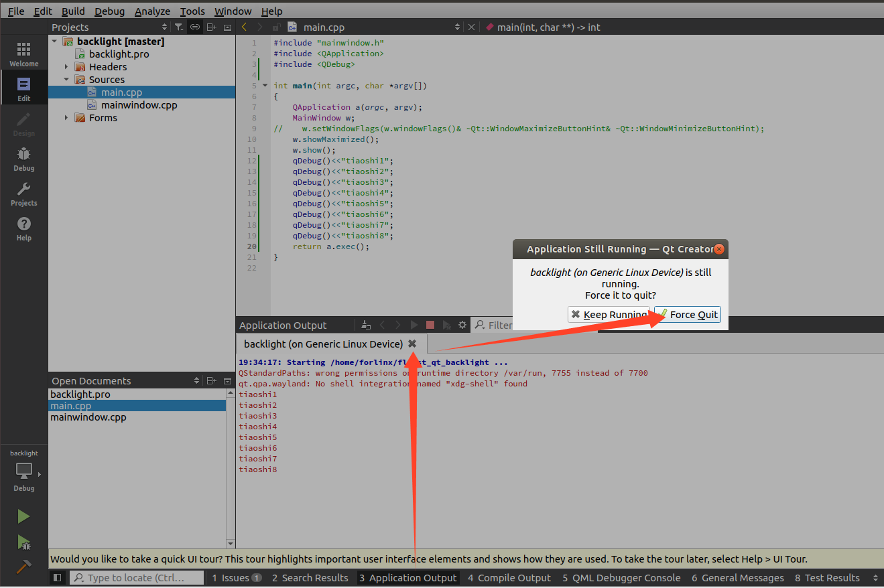Clear the Application Output pane
Image resolution: width=884 pixels, height=588 pixels.
click(365, 325)
